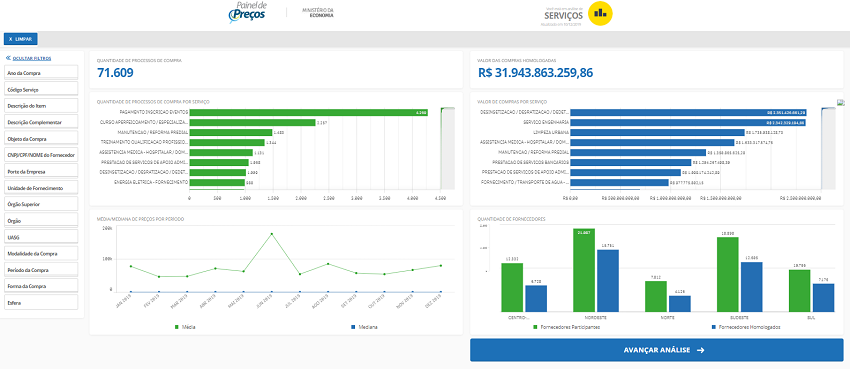Viewport: 850px width, 369px height.
Task: Select the green Centro-Oeste participantes bar
Action: click(512, 288)
